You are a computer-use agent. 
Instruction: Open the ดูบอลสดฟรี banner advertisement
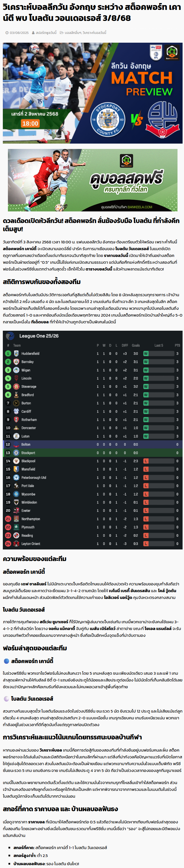click(x=93, y=180)
